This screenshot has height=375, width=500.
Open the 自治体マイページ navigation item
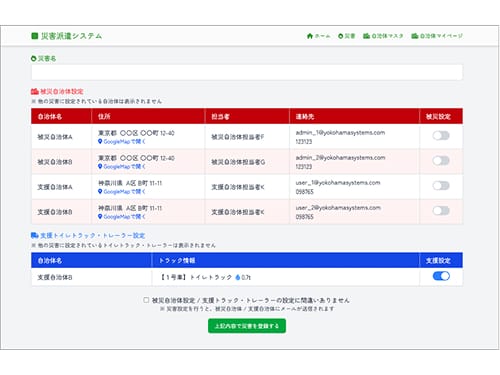point(437,36)
